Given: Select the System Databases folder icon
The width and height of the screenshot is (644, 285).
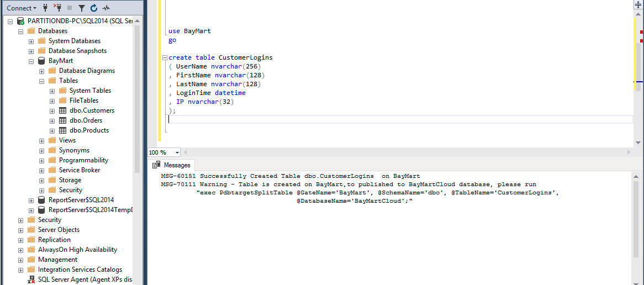Looking at the screenshot, I should pyautogui.click(x=41, y=41).
